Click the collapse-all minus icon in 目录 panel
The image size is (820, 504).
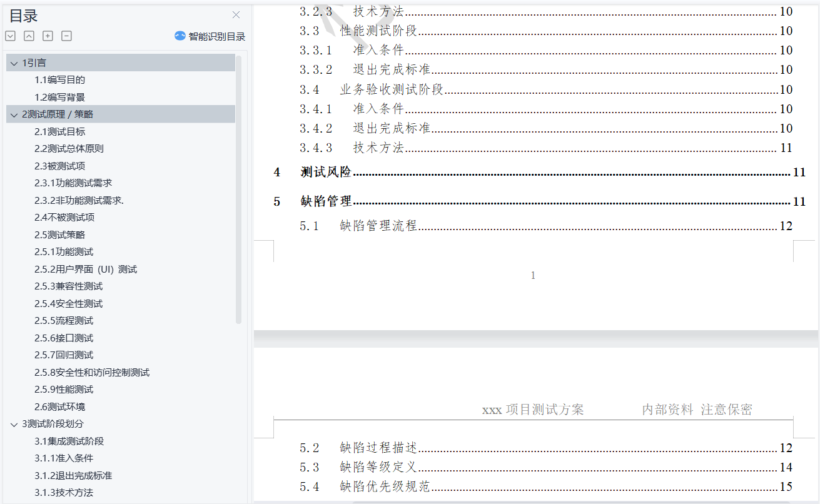(x=66, y=36)
